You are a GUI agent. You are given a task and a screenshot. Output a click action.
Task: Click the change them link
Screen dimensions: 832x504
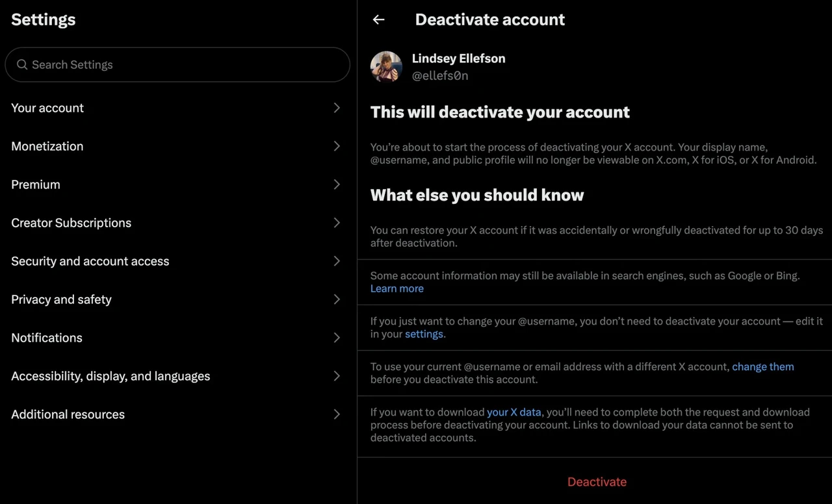pyautogui.click(x=763, y=366)
